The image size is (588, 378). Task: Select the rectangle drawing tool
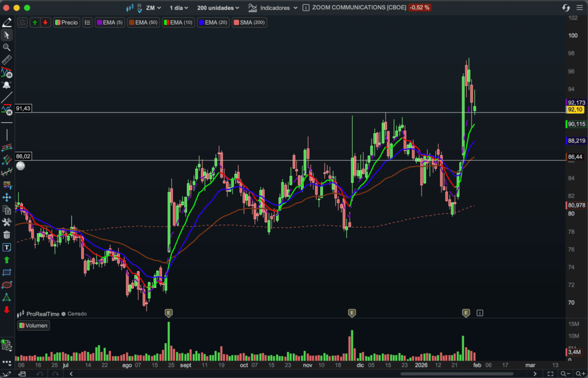pos(7,272)
